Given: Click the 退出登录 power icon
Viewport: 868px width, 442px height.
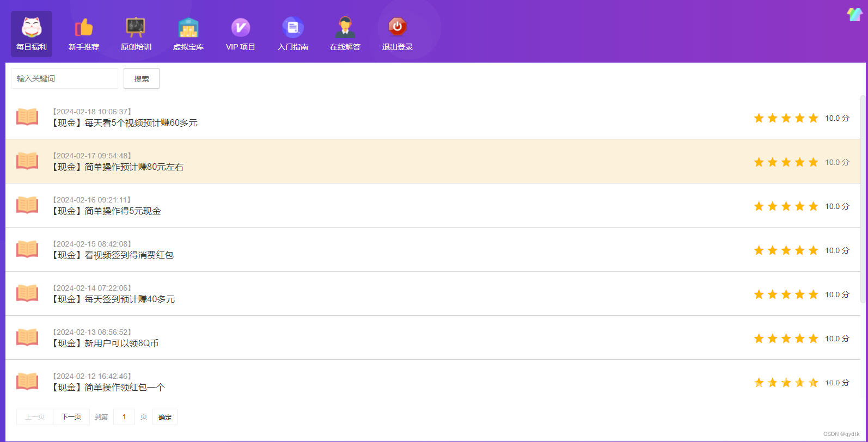Looking at the screenshot, I should coord(398,27).
